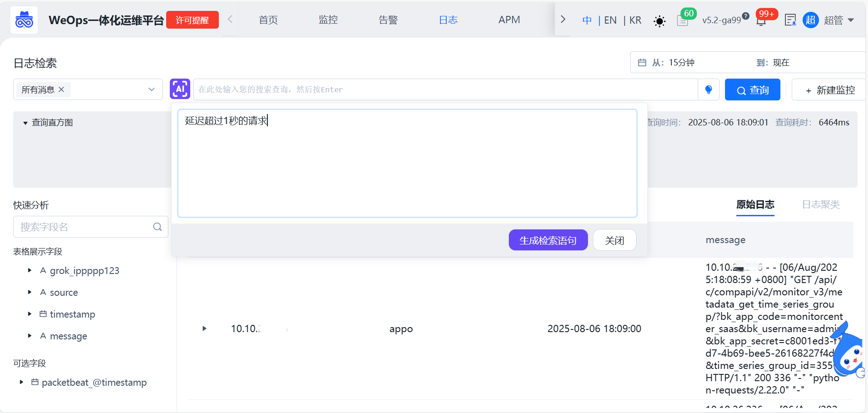868x413 pixels.
Task: Toggle the sun light-theme icon
Action: point(659,21)
